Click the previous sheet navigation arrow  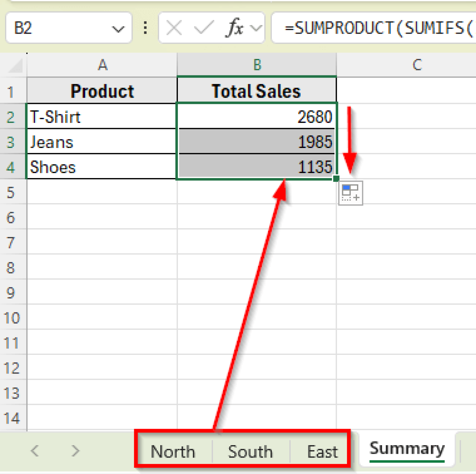coord(35,450)
